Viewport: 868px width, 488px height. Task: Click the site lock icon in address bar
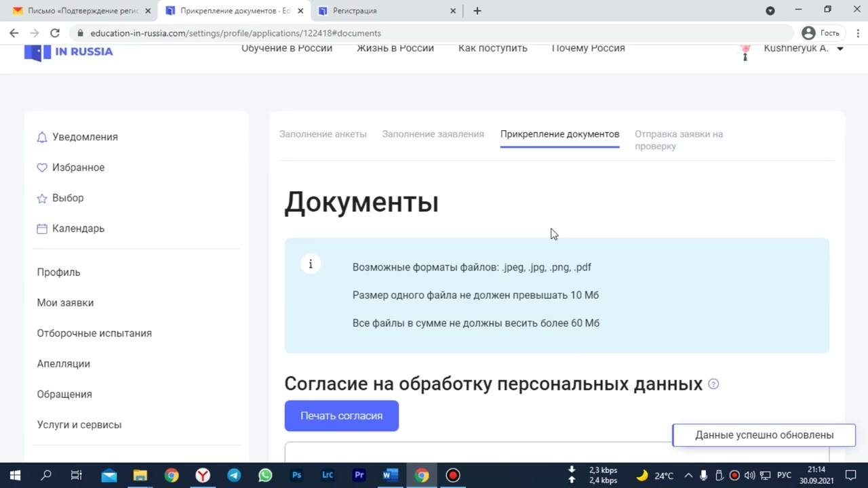(81, 33)
